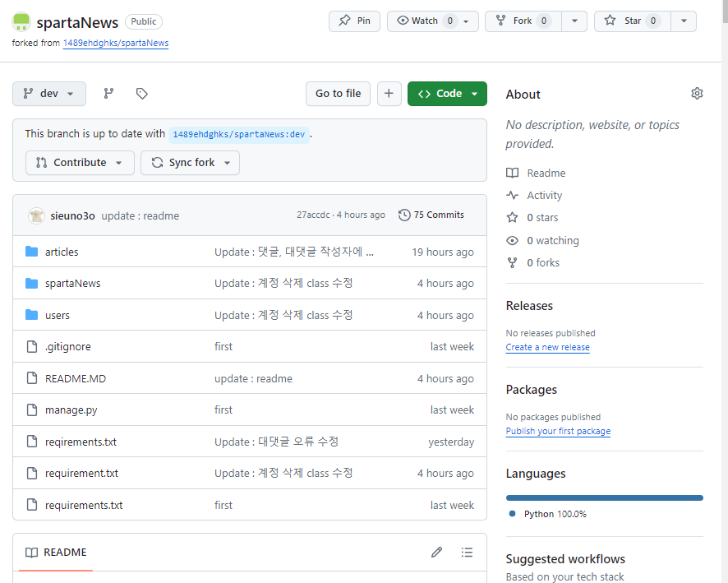Open the requirement.txt file
This screenshot has width=728, height=583.
click(81, 474)
